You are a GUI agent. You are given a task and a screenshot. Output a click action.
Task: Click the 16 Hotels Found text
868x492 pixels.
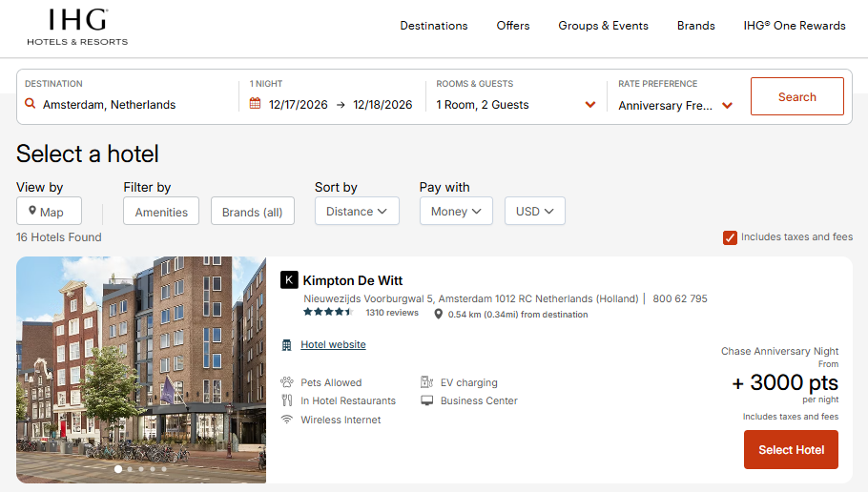[59, 236]
